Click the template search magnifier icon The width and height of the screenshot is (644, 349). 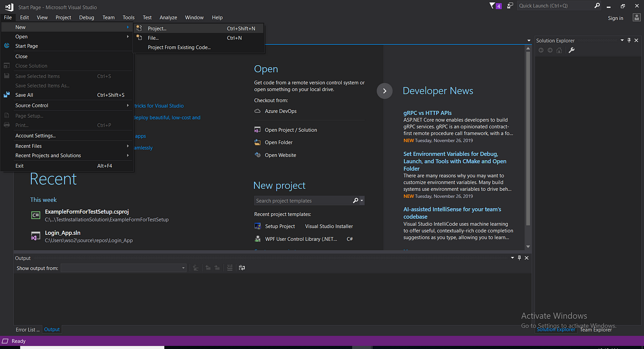355,201
